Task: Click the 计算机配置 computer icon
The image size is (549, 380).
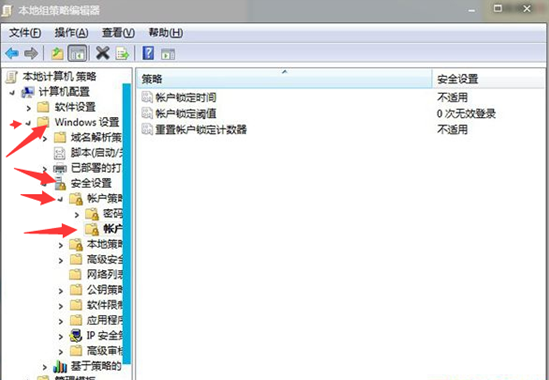Action: tap(28, 92)
